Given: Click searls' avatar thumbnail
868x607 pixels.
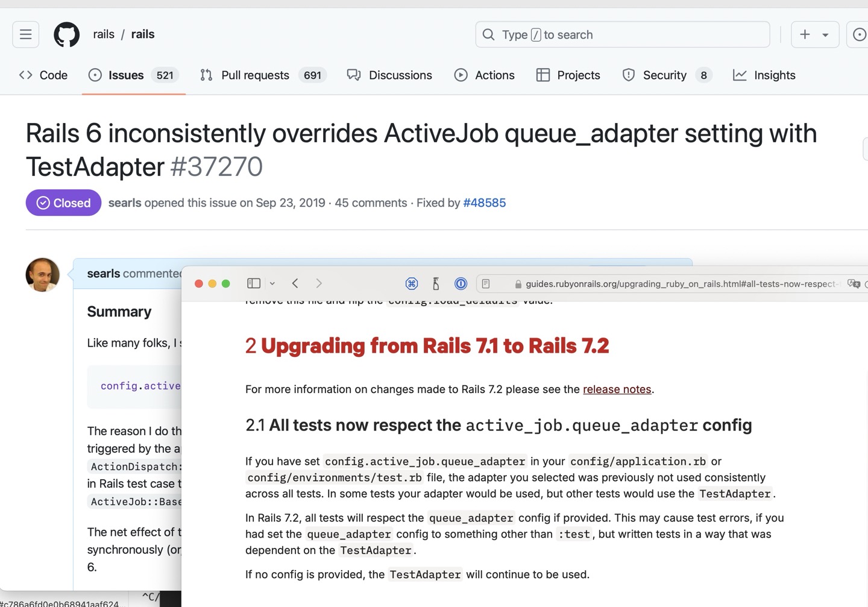Looking at the screenshot, I should (x=43, y=275).
